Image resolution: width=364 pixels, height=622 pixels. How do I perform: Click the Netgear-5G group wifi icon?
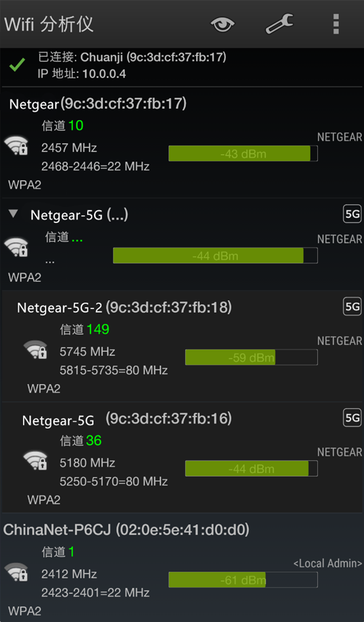pos(16,247)
